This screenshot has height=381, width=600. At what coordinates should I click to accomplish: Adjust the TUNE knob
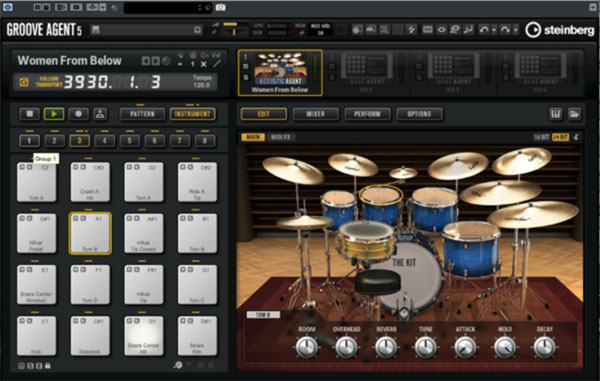pos(426,347)
